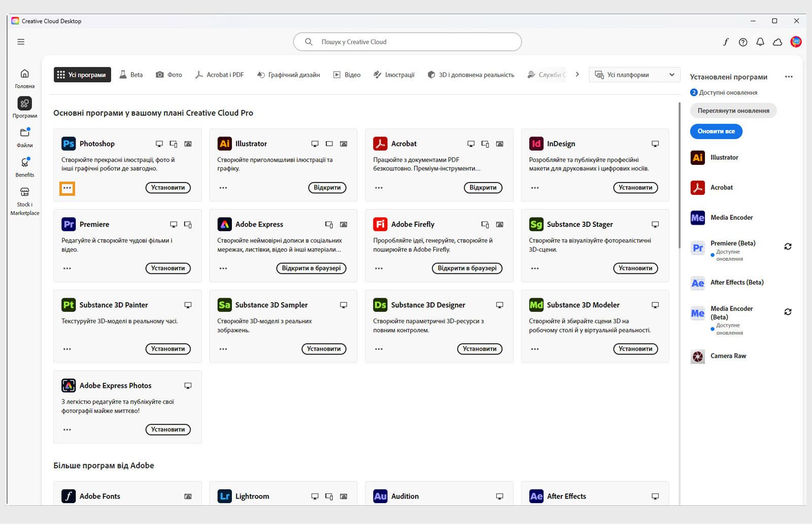Click the Substance 3D Designer icon
The height and width of the screenshot is (524, 812).
[x=380, y=305]
